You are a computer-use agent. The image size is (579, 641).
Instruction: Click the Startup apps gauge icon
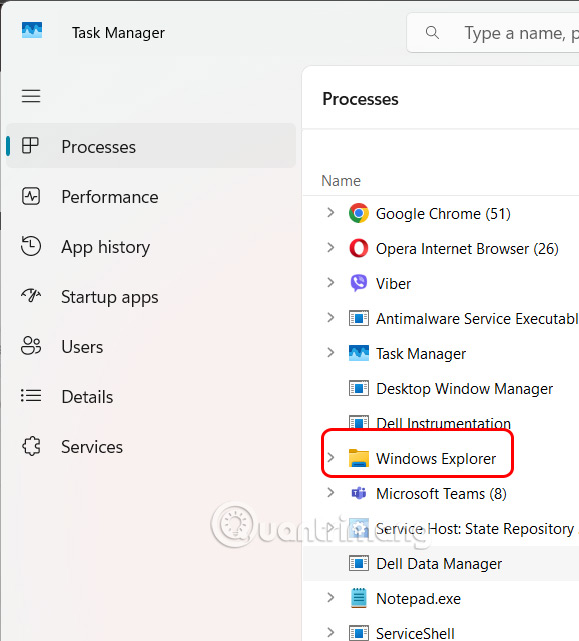click(x=31, y=296)
